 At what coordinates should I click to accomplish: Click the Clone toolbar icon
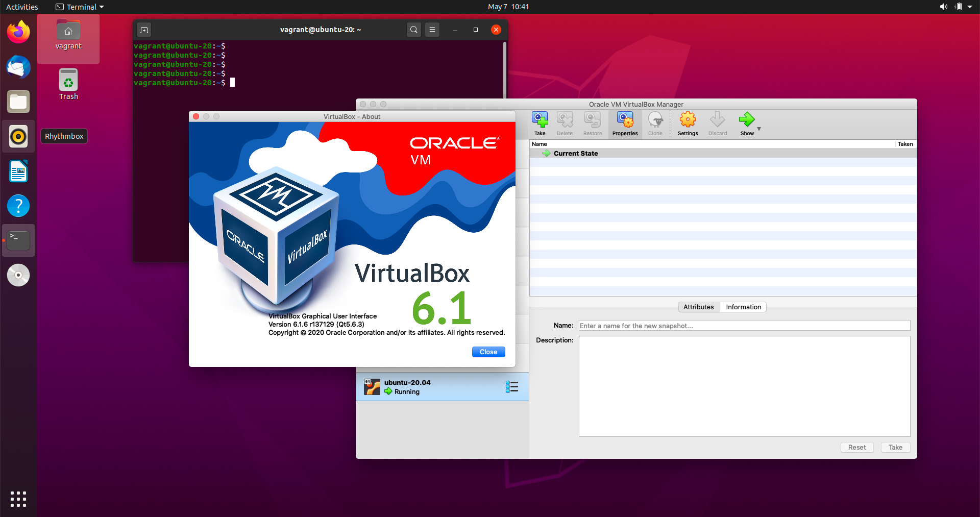[x=655, y=124]
